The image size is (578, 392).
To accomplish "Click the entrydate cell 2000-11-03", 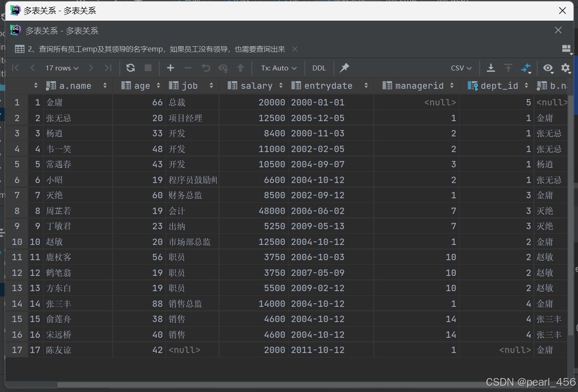I will (331, 133).
